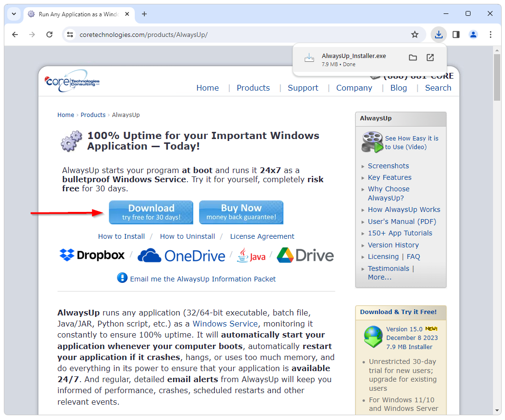Bookmark this page with the star icon
Image resolution: width=505 pixels, height=420 pixels.
coord(415,35)
